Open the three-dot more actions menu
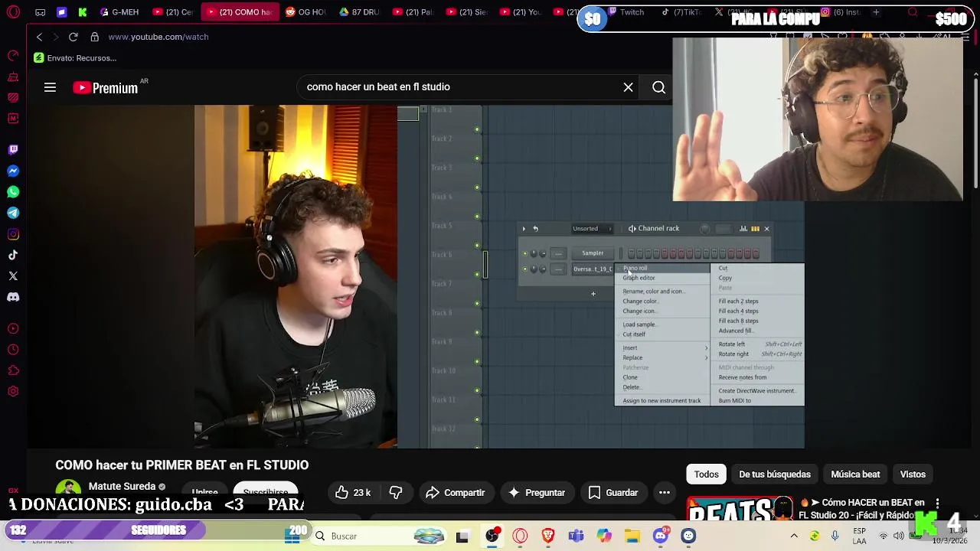 665,493
